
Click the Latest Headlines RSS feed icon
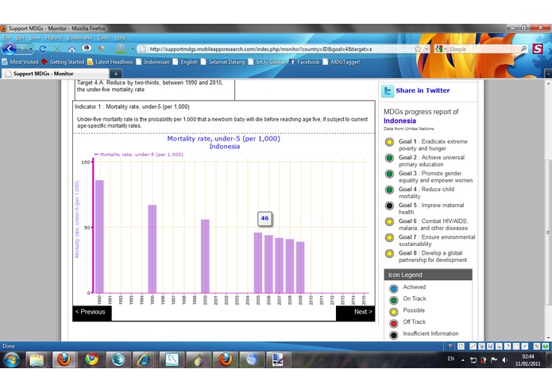90,62
